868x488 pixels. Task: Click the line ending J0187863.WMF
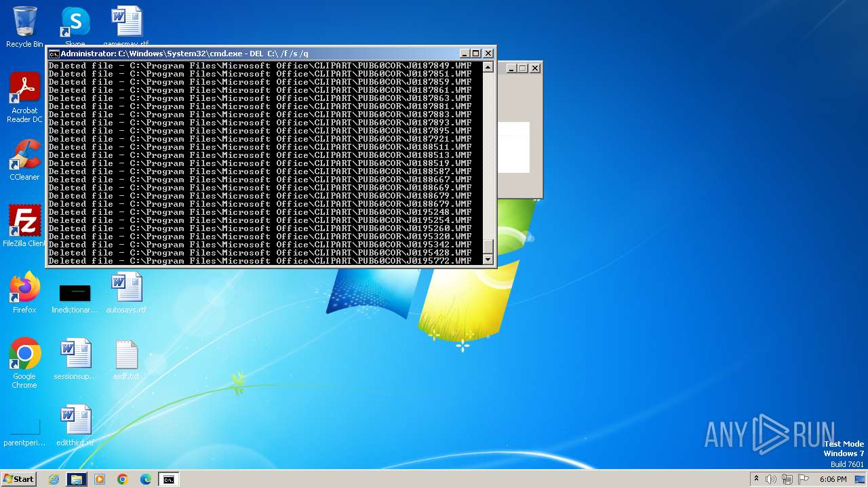[260, 98]
